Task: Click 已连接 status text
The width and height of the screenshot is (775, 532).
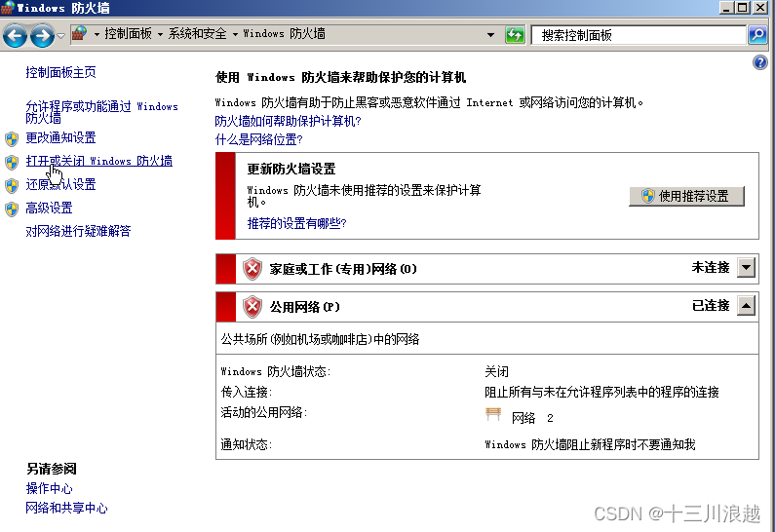Action: click(x=711, y=305)
